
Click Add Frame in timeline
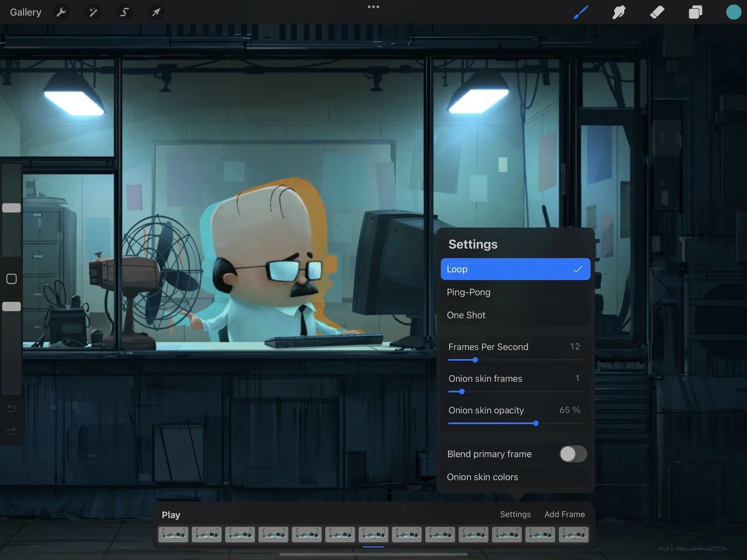coord(564,514)
